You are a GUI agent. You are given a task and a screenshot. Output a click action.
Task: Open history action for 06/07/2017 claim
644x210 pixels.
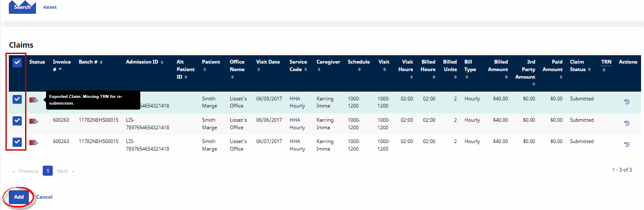click(627, 144)
